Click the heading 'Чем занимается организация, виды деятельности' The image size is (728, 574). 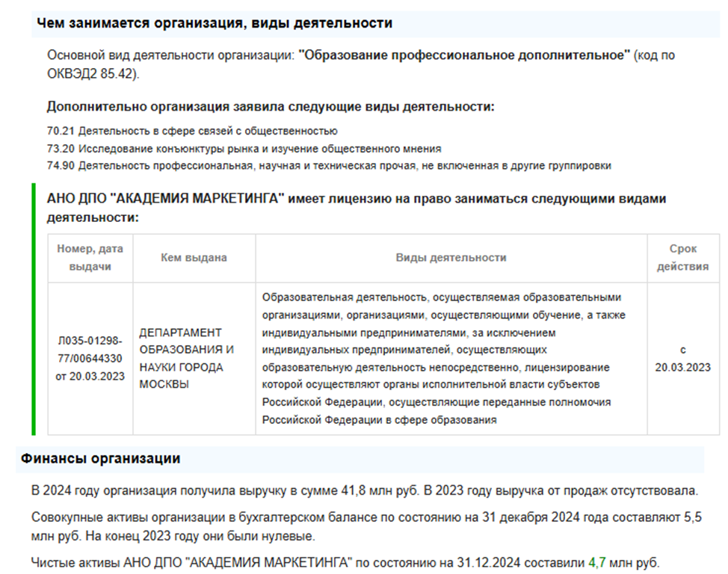(x=215, y=23)
